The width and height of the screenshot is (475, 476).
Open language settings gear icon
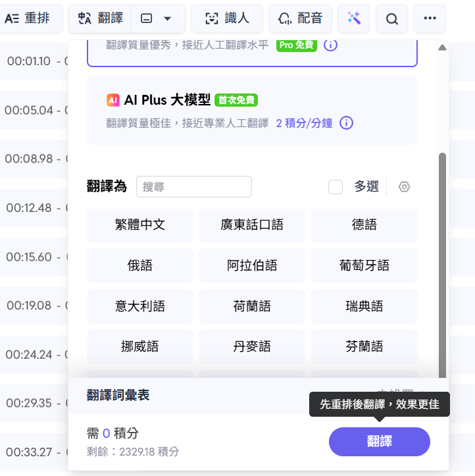click(x=404, y=187)
